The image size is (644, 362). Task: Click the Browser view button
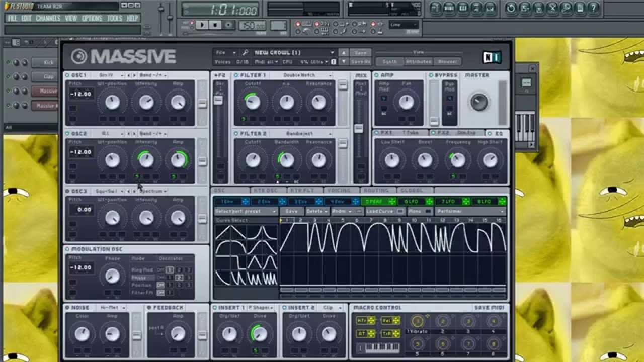tap(447, 62)
